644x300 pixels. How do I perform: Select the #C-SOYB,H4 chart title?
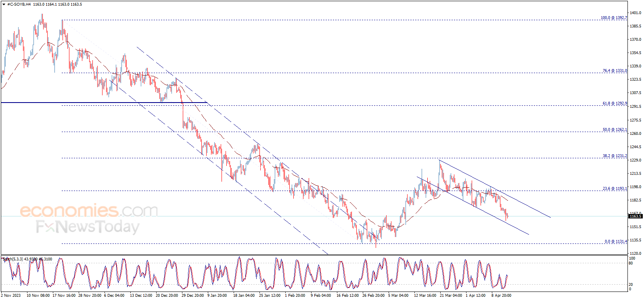(x=19, y=4)
